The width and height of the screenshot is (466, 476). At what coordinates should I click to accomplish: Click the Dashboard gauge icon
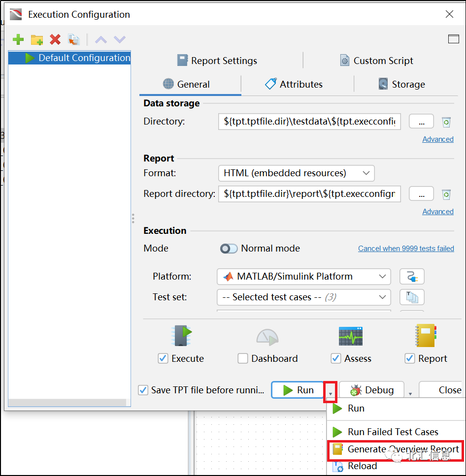tap(267, 337)
